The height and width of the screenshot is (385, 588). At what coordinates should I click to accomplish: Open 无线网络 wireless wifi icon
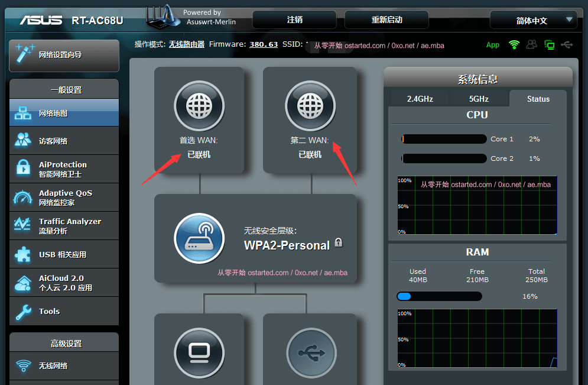click(x=23, y=365)
